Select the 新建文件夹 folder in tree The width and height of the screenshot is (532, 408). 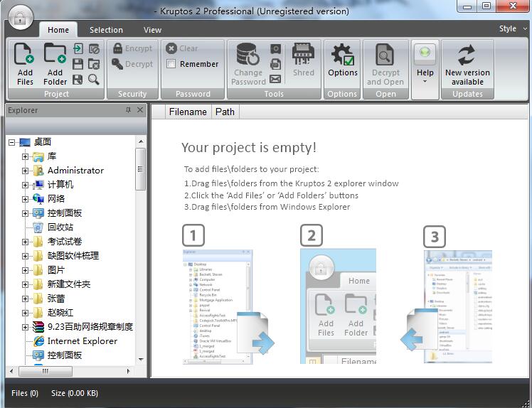[x=69, y=284]
